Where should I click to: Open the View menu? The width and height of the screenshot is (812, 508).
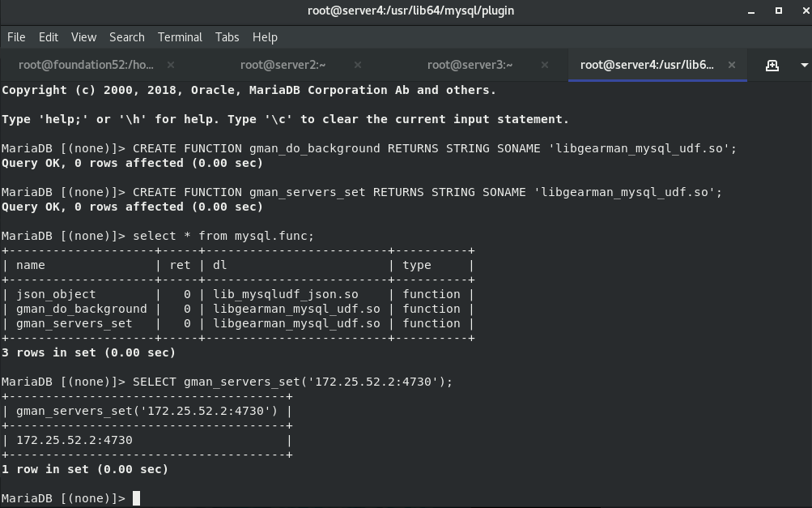[83, 37]
